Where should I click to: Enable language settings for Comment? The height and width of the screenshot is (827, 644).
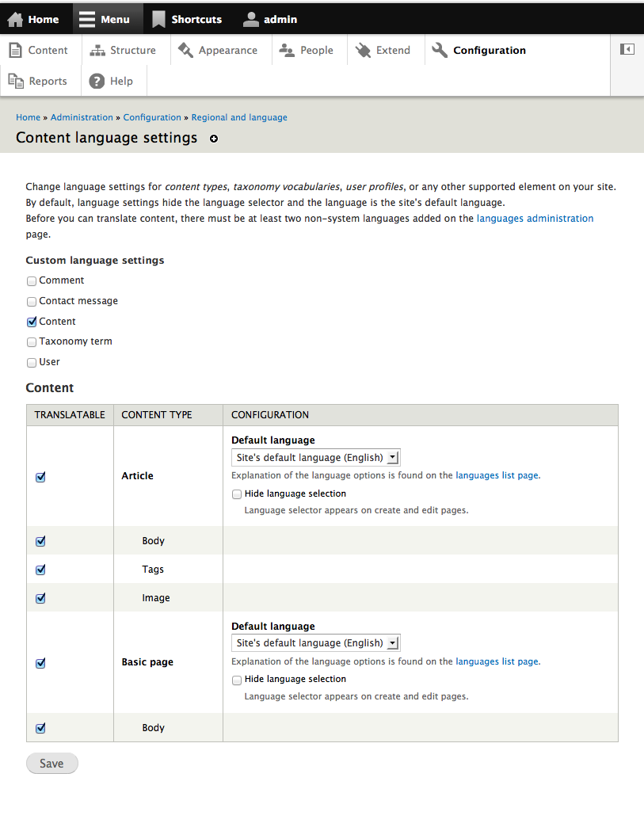point(31,280)
